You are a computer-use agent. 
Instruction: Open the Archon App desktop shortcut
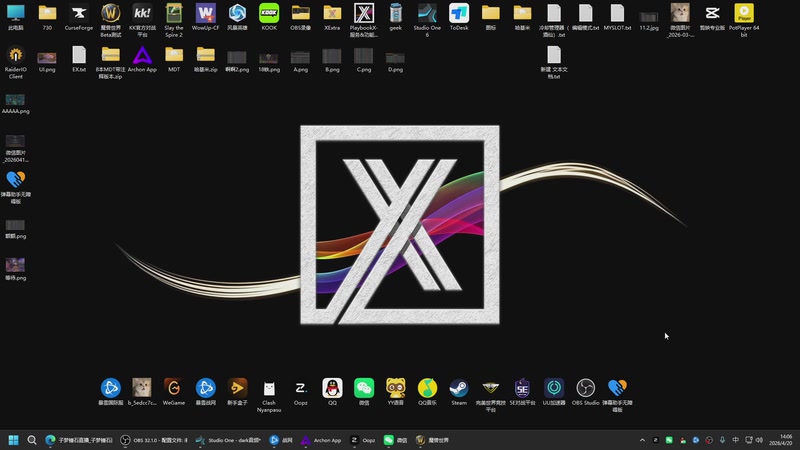click(x=142, y=59)
